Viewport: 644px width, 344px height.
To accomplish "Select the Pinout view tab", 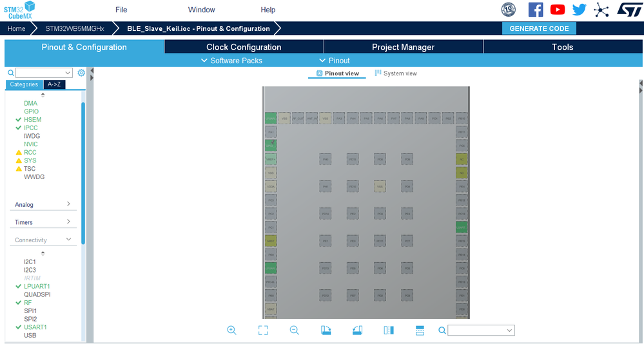I will click(x=337, y=73).
